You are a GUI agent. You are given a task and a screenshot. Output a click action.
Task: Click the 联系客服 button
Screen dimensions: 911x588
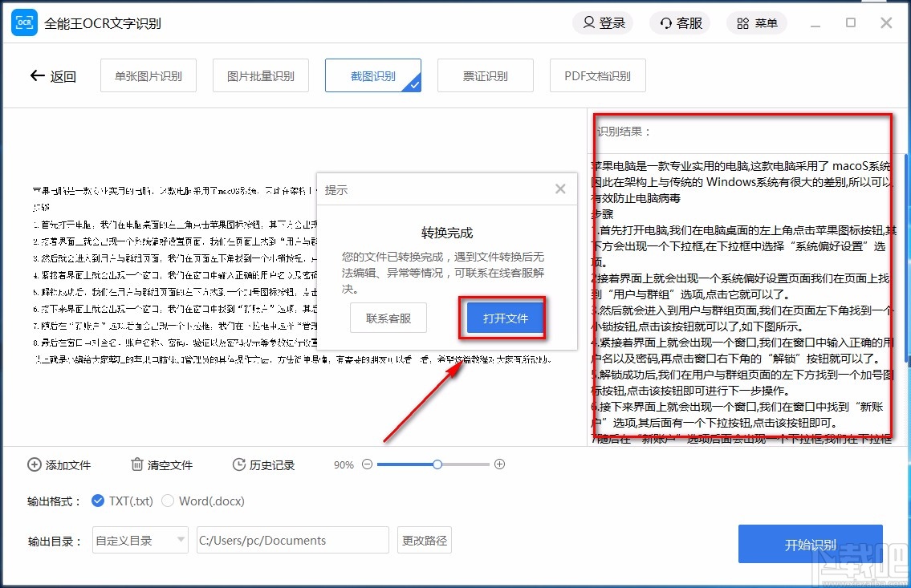tap(388, 318)
